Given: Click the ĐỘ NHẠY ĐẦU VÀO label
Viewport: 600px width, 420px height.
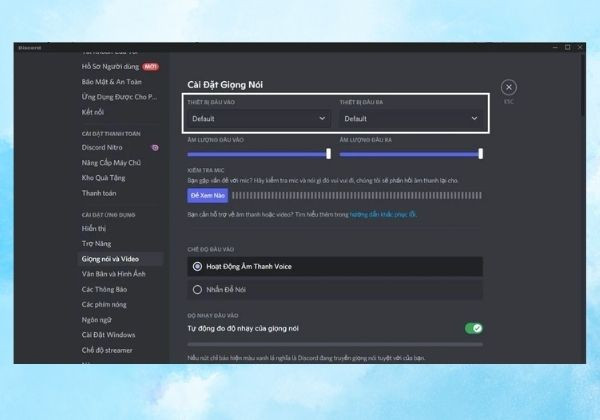Looking at the screenshot, I should pyautogui.click(x=213, y=316).
